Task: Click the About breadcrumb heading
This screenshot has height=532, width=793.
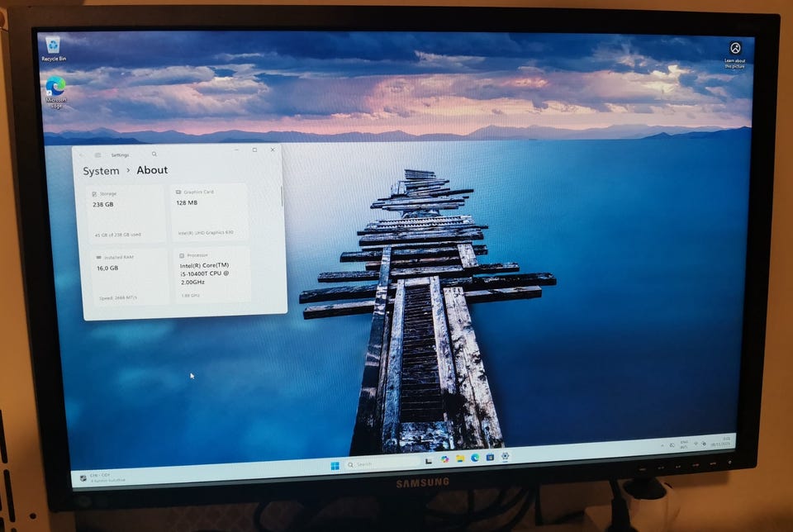Action: (x=152, y=170)
